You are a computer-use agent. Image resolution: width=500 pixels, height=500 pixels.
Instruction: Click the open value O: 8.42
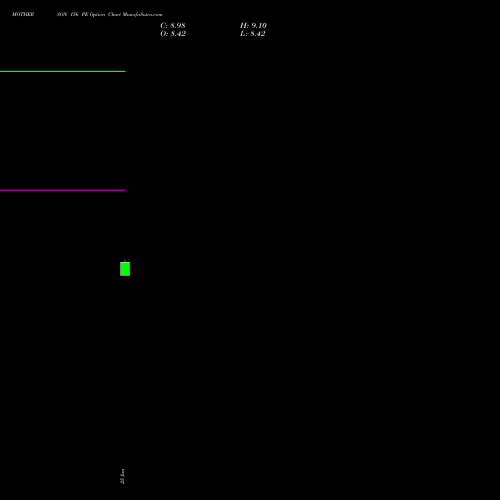pyautogui.click(x=173, y=34)
